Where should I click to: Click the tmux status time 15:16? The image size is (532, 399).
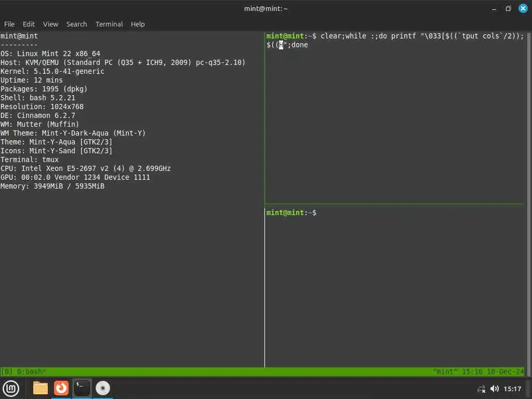tap(472, 371)
